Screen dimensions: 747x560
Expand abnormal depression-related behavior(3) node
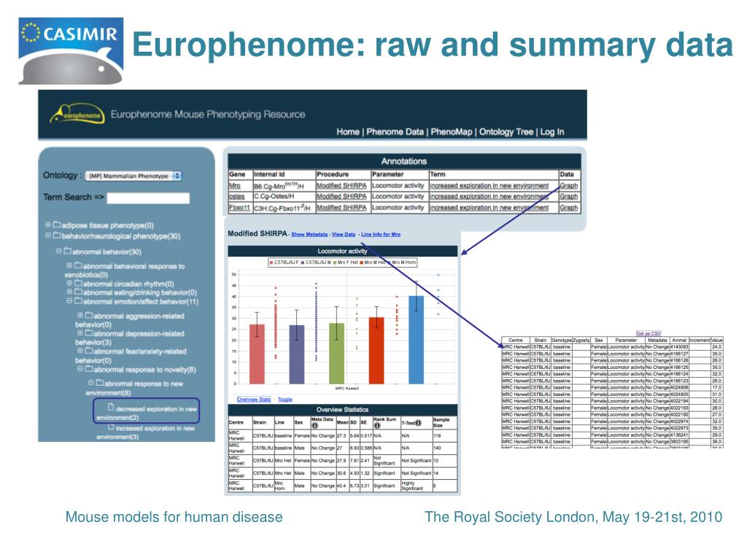pyautogui.click(x=80, y=332)
